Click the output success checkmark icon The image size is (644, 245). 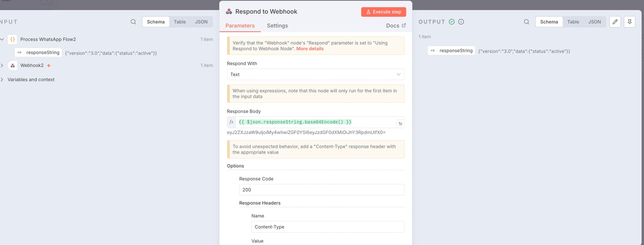click(452, 22)
